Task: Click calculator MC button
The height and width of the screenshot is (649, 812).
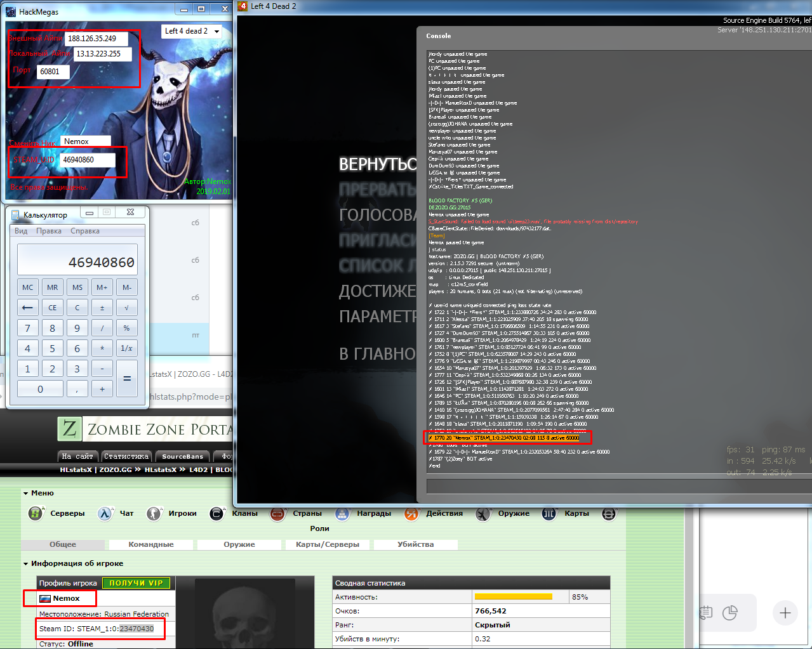Action: coord(27,287)
